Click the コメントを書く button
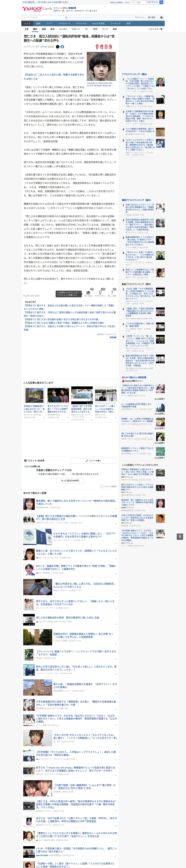The image size is (186, 868). [93, 460]
